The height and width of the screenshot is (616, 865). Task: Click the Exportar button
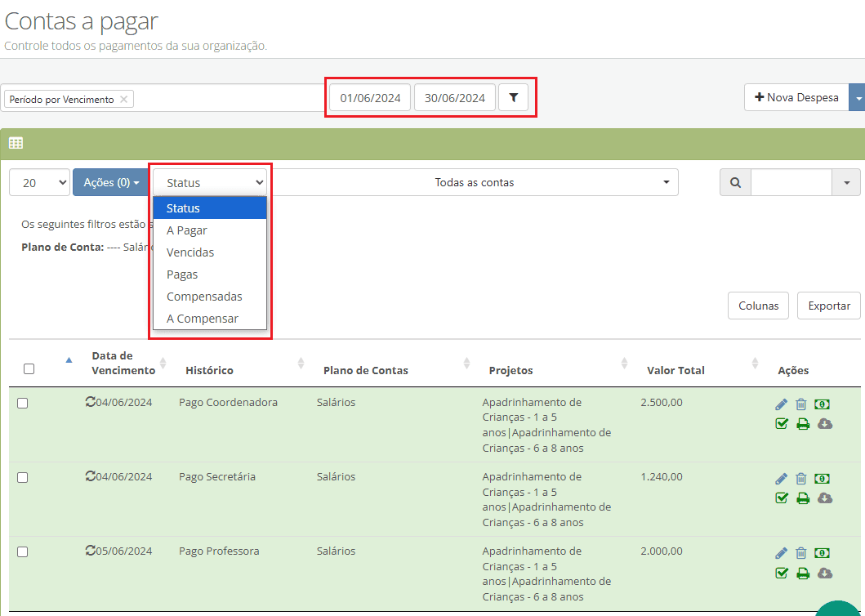pyautogui.click(x=829, y=306)
